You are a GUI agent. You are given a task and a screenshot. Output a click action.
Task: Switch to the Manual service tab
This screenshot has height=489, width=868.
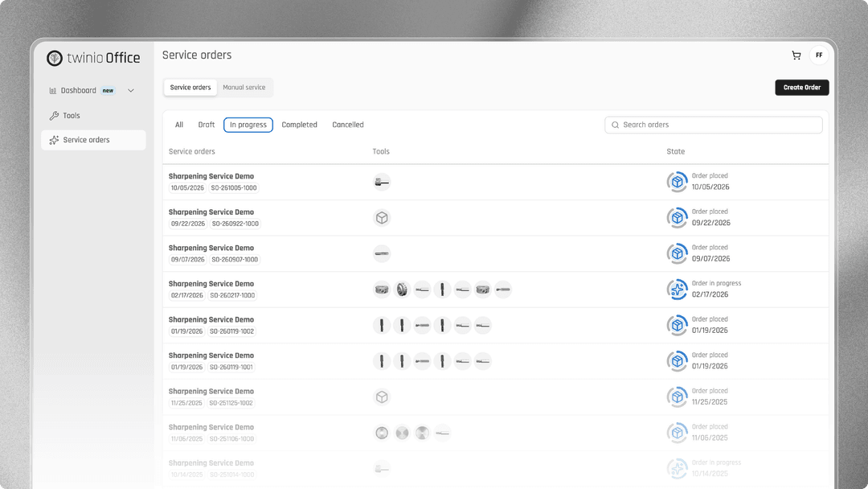(244, 88)
